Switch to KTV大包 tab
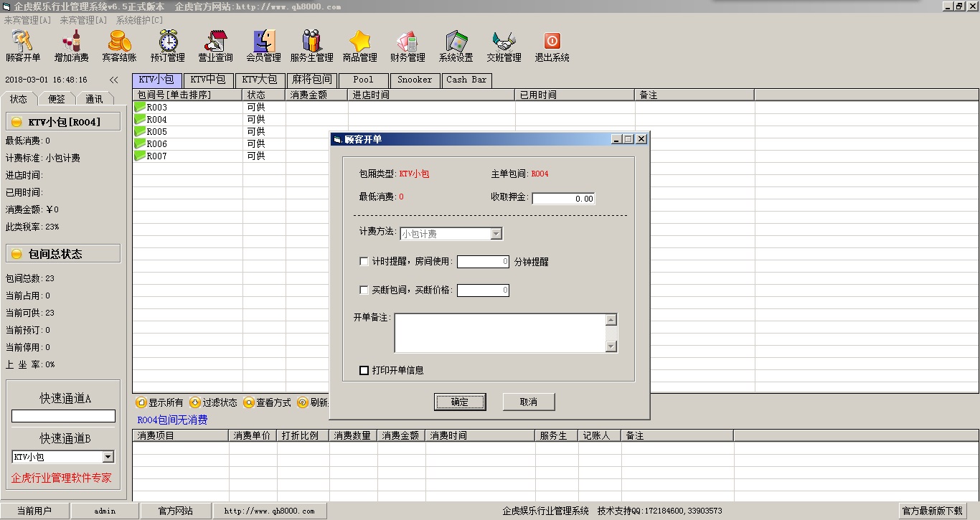Viewport: 980px width, 520px height. point(259,80)
